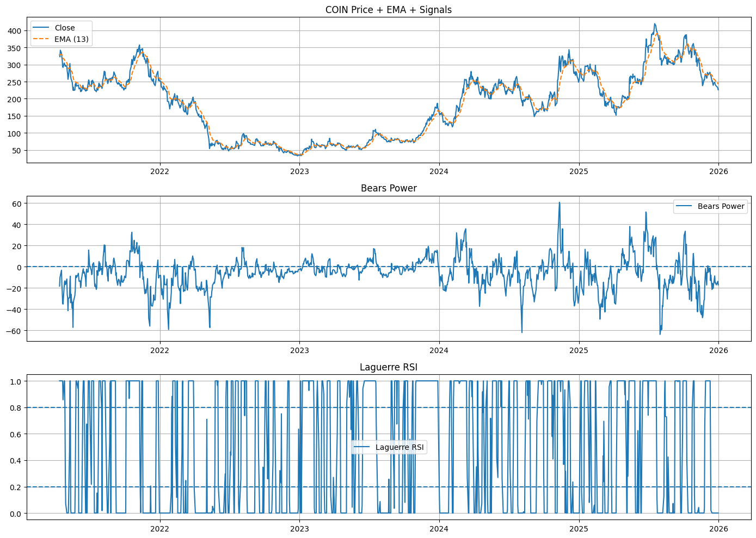Click the 2025 label under the Laguerre RSI chart

click(579, 529)
